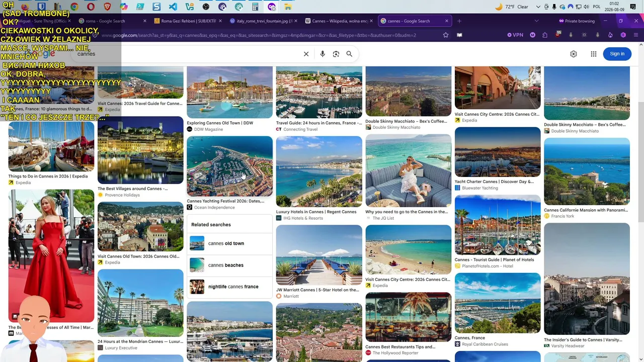Screen dimensions: 644x362
Task: Open the browser hamburger menu
Action: coord(636,35)
